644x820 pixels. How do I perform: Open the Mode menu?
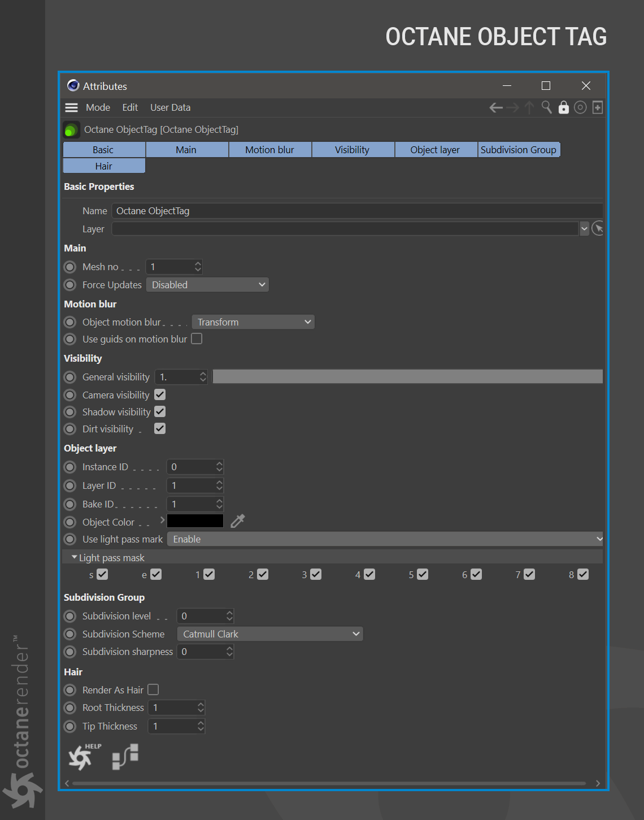(x=98, y=107)
